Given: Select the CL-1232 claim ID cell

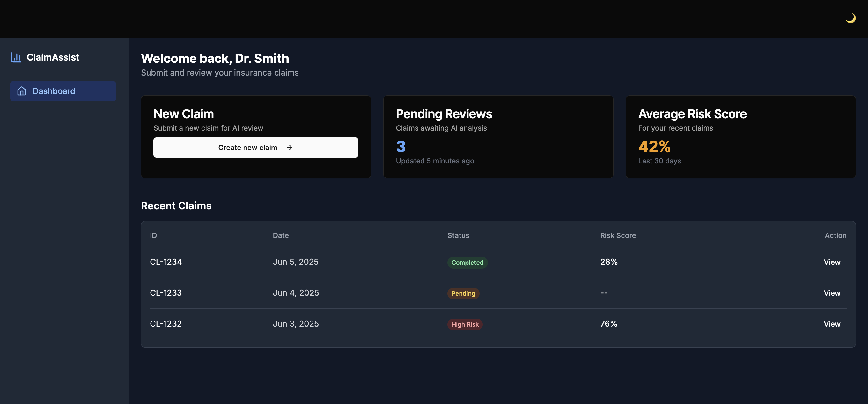Looking at the screenshot, I should coord(166,323).
